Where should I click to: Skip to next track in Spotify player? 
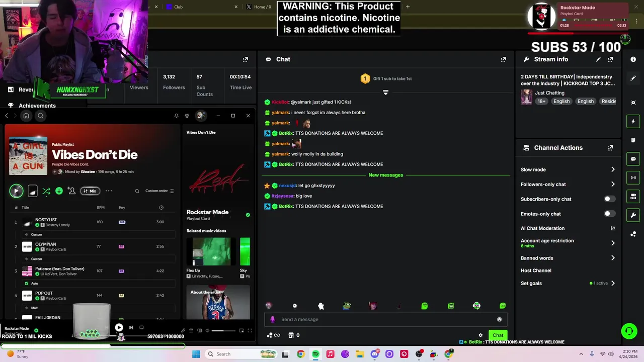(131, 328)
